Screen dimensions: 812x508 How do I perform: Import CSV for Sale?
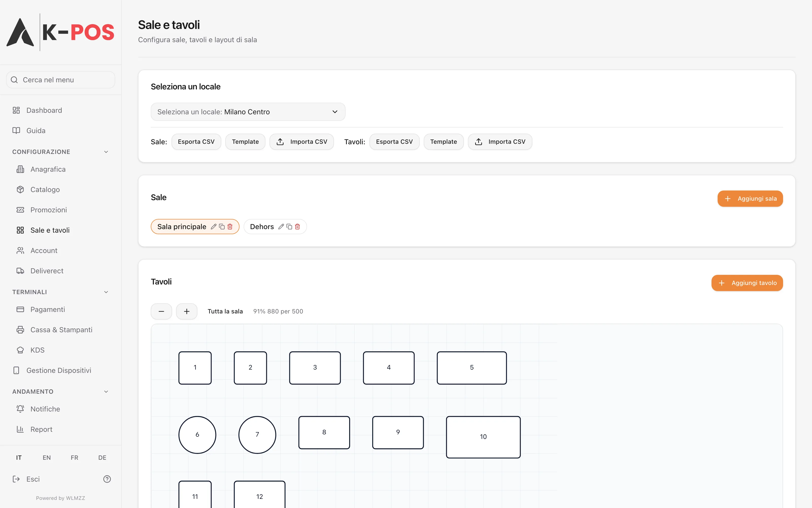(x=302, y=142)
